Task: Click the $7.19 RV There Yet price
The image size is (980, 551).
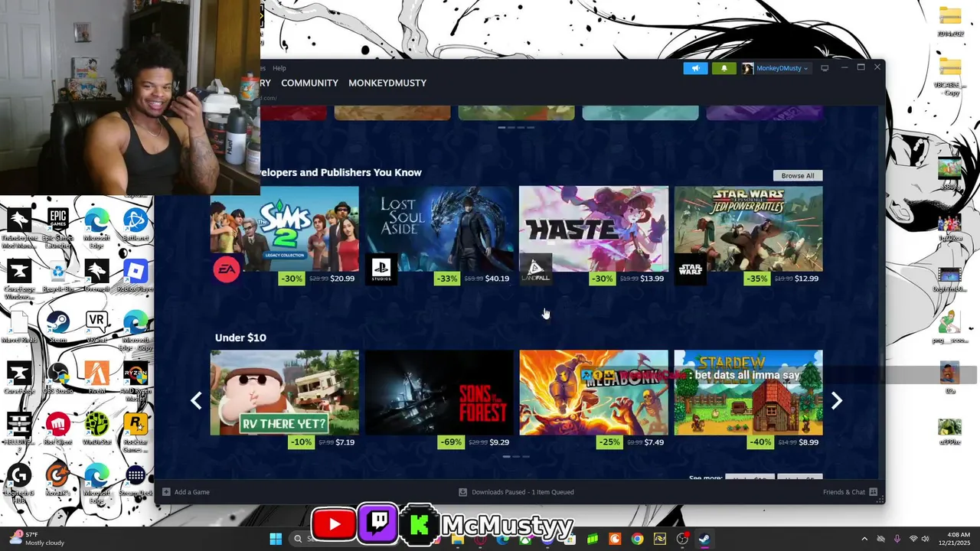Action: [x=345, y=442]
